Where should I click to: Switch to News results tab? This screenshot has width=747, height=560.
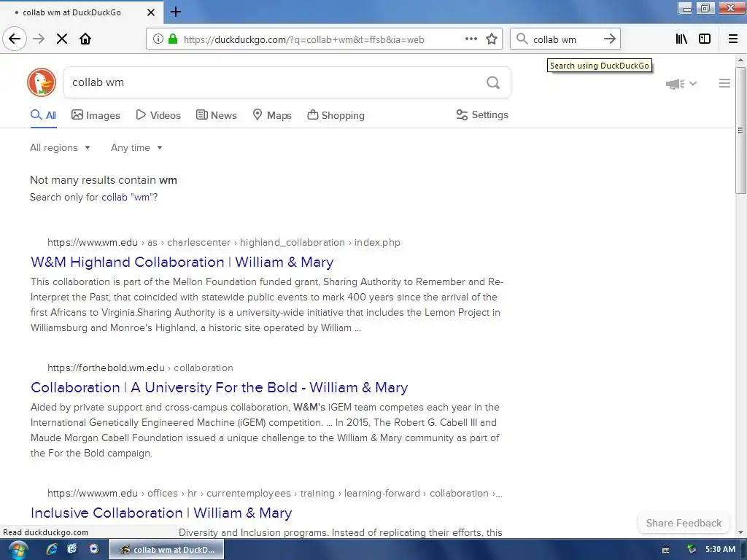coord(216,115)
